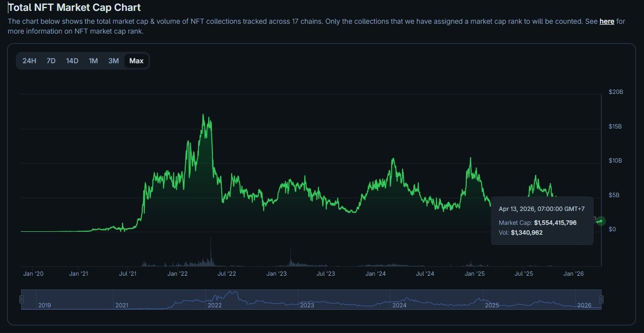Screen dimensions: 644x333
Task: Click the $20B y-axis label
Action: pos(615,92)
